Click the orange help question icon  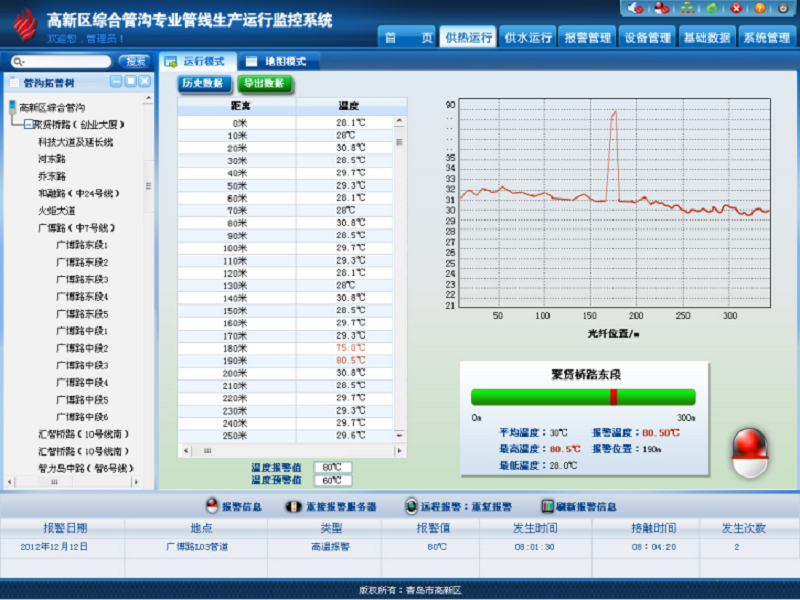760,8
